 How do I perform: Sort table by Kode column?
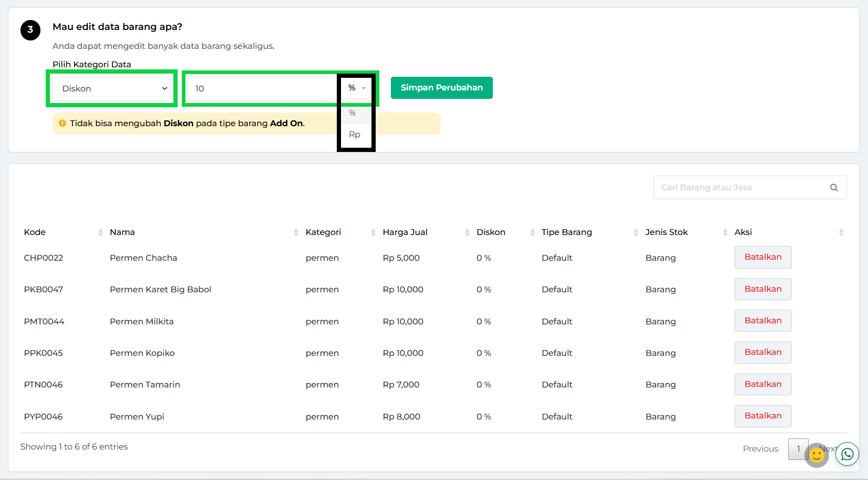(100, 232)
